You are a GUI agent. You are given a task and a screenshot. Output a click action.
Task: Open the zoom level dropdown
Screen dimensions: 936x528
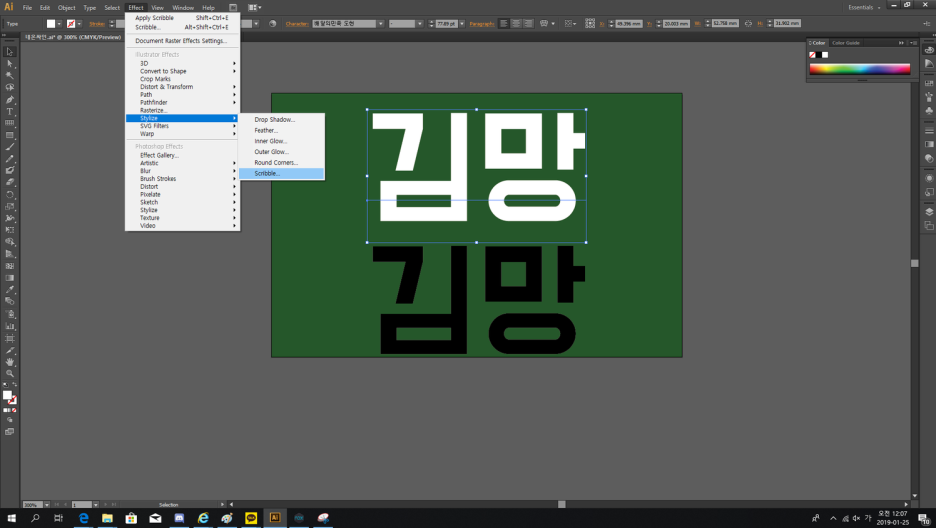coord(47,505)
